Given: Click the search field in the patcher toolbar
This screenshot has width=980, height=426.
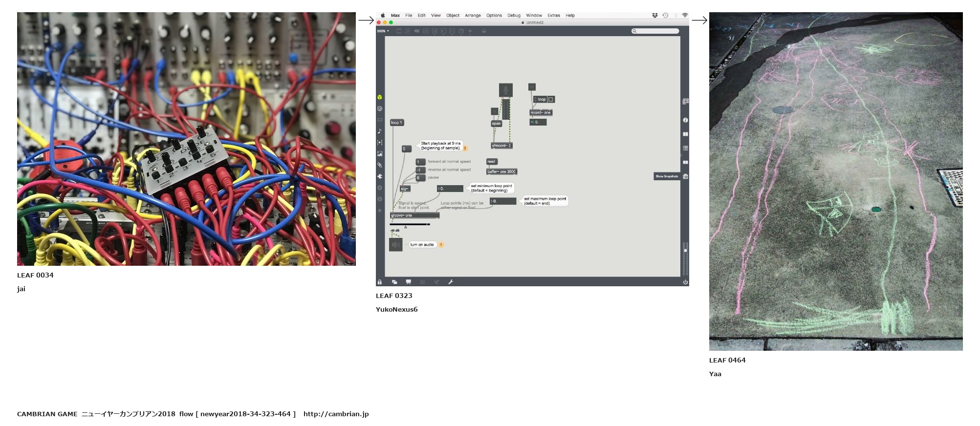Looking at the screenshot, I should pos(655,31).
